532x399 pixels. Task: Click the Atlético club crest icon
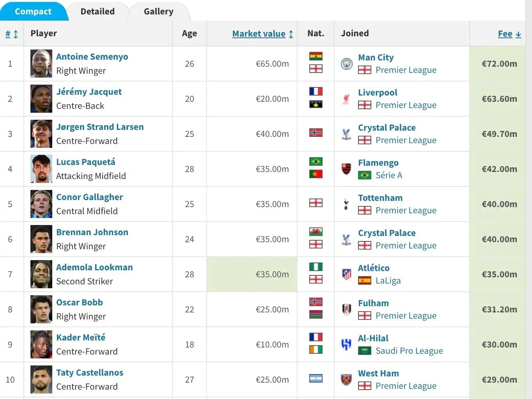[346, 274]
